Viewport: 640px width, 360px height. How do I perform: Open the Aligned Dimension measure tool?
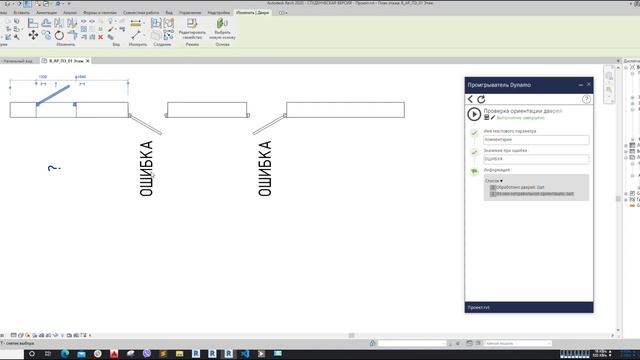click(136, 23)
